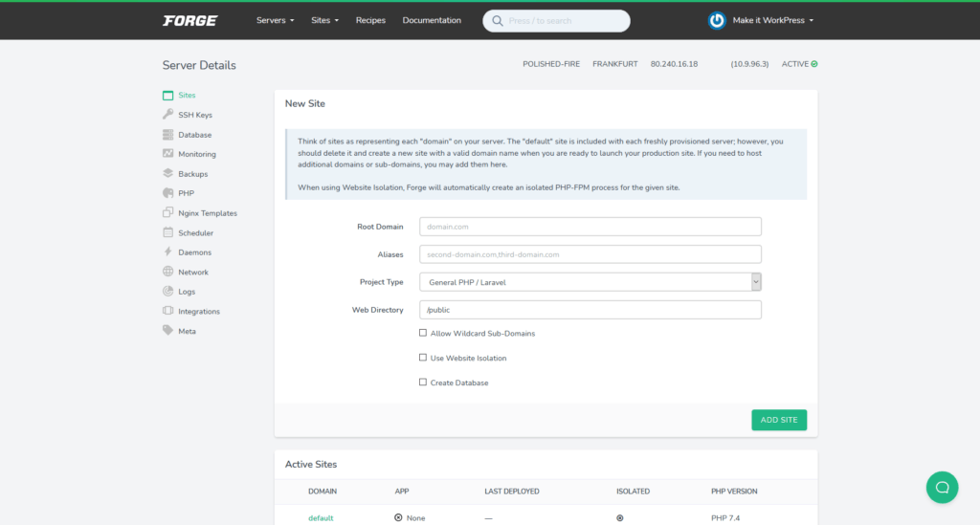Screen dimensions: 980x525
Task: Open Meta section in sidebar
Action: [187, 332]
